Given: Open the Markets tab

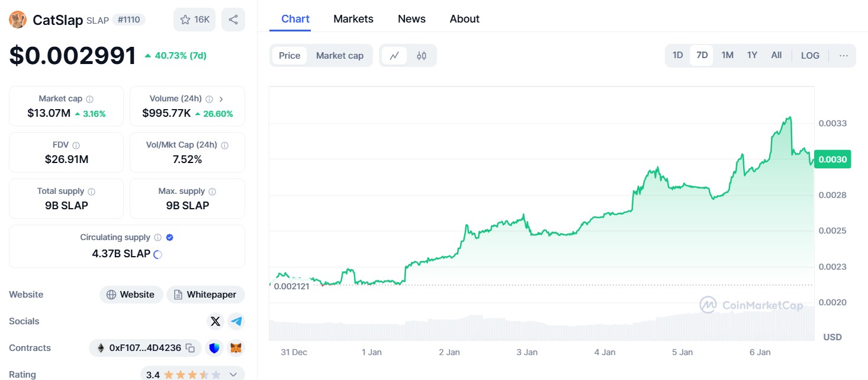Looking at the screenshot, I should click(353, 19).
